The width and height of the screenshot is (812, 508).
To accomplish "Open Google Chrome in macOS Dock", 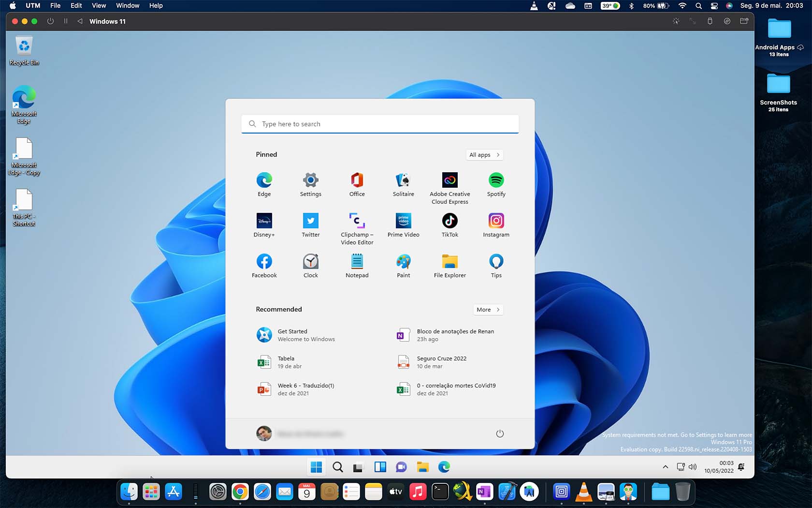I will coord(240,492).
